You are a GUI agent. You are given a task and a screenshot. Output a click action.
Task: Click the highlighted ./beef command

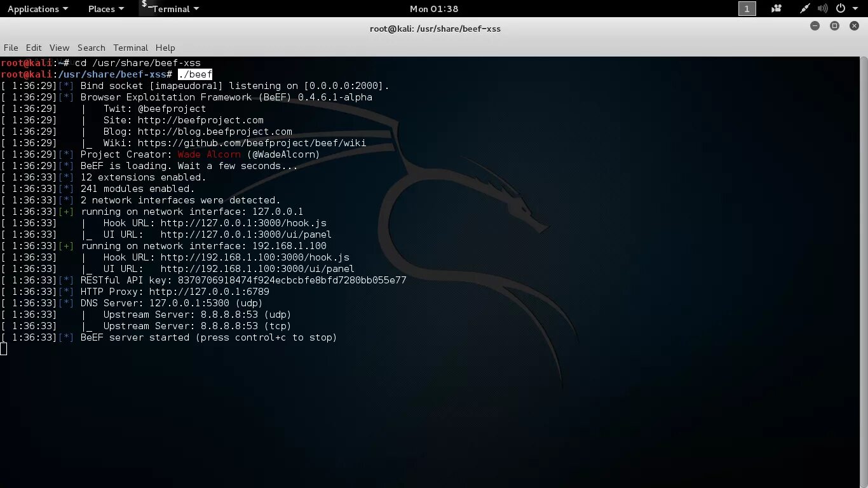[195, 74]
